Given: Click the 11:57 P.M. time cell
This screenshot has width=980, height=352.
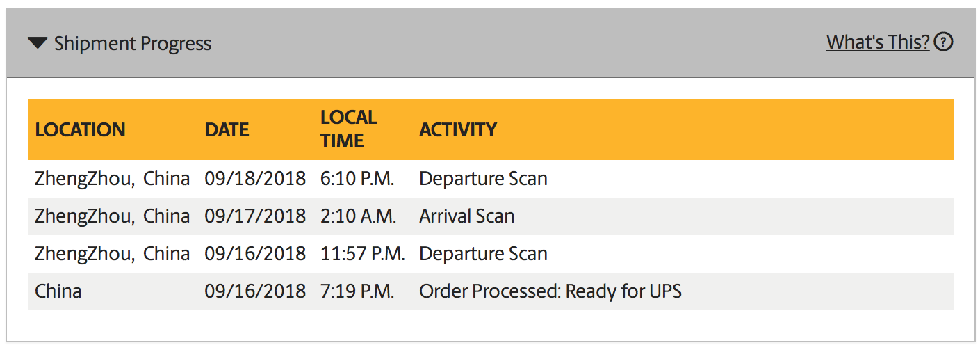Looking at the screenshot, I should click(362, 254).
